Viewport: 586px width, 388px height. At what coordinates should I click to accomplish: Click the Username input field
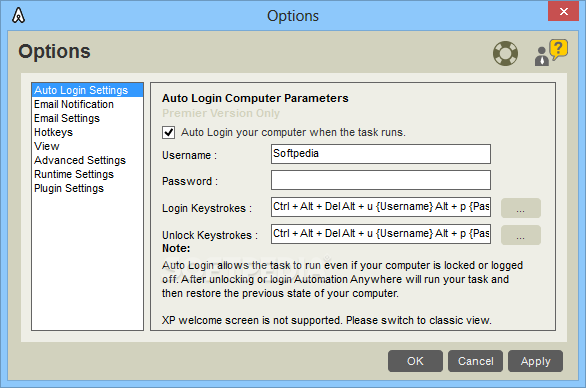(381, 154)
